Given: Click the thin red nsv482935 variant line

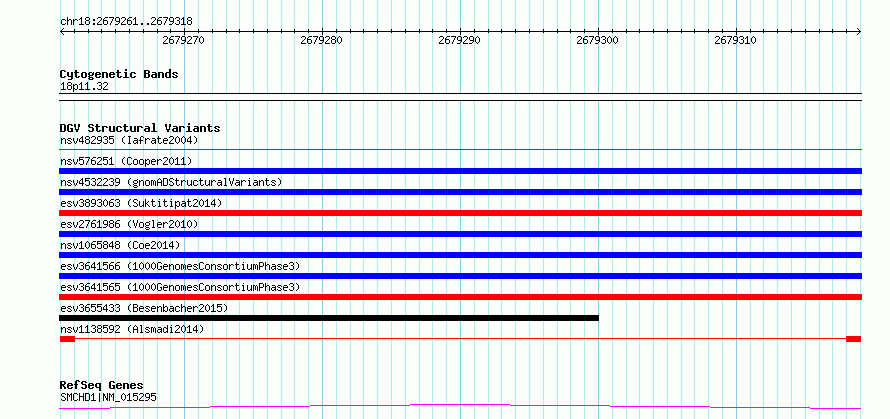Looking at the screenshot, I should (x=460, y=150).
